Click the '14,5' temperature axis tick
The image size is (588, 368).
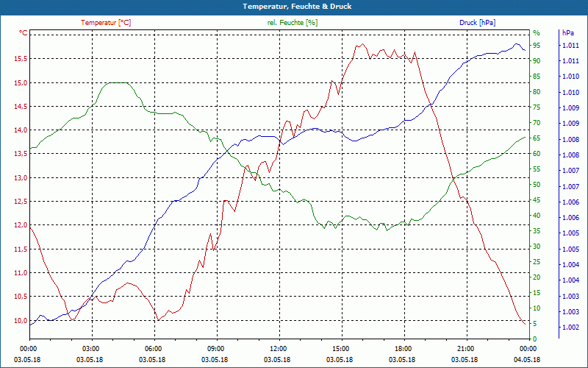point(21,106)
